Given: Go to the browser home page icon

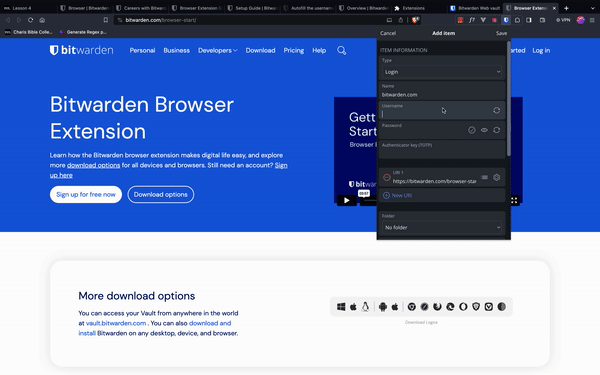Looking at the screenshot, I should tap(42, 20).
